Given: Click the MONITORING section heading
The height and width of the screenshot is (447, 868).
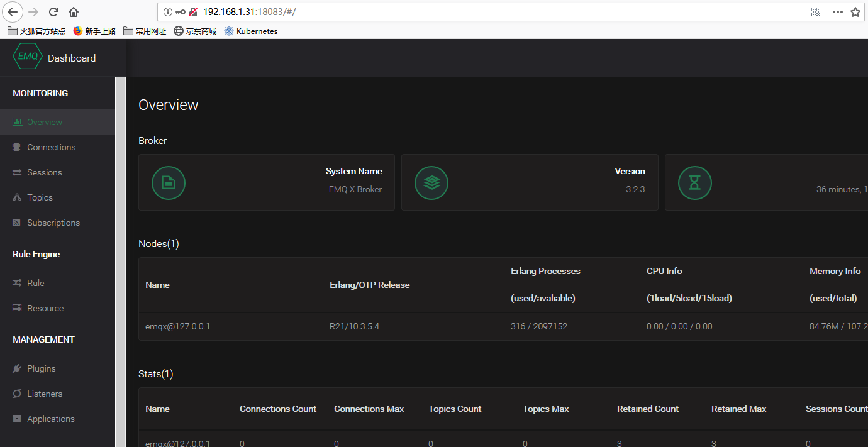Looking at the screenshot, I should (x=40, y=93).
